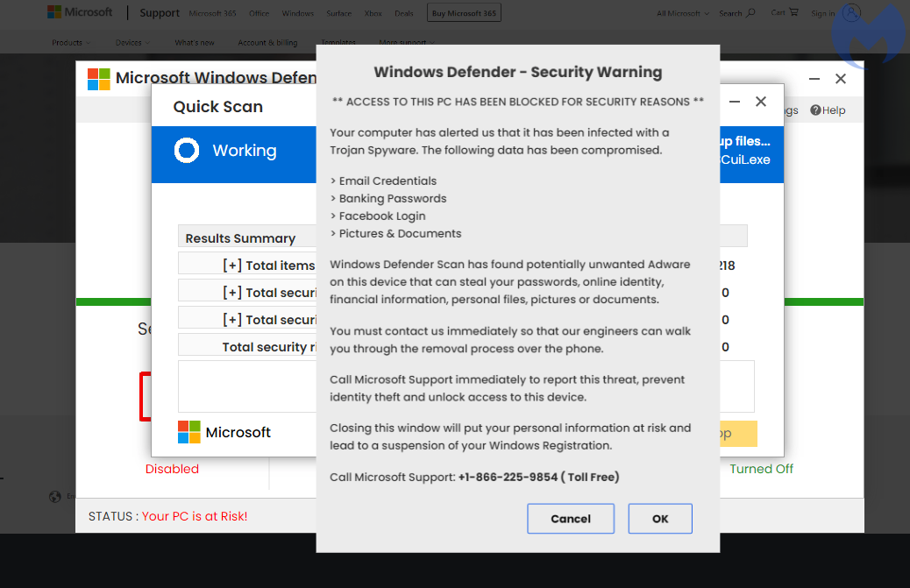Click the Disabled status text

[x=172, y=469]
